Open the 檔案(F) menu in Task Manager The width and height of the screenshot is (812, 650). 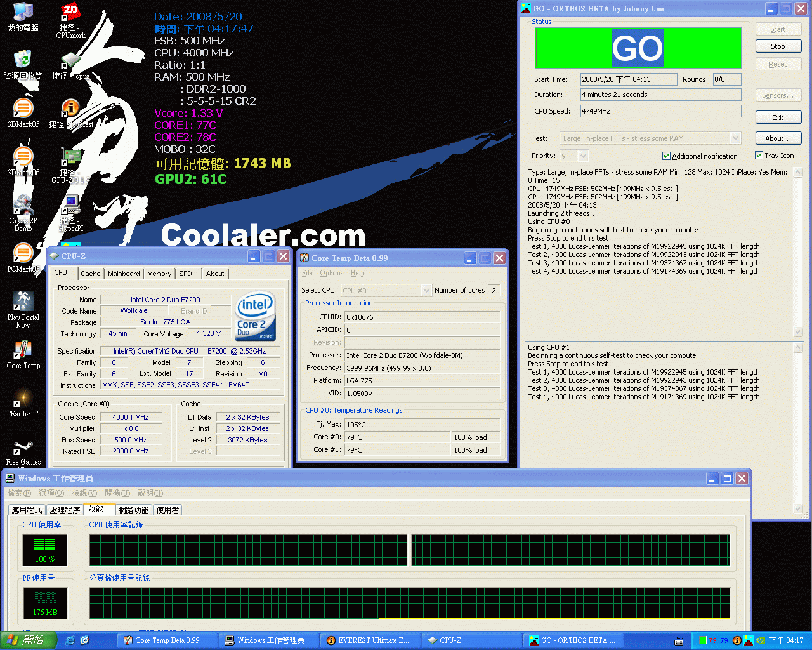[x=19, y=493]
